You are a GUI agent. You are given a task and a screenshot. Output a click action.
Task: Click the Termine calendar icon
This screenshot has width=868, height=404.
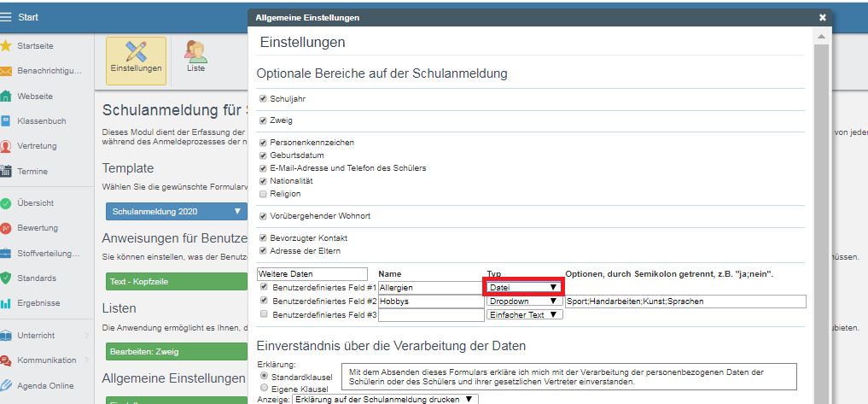(x=5, y=171)
